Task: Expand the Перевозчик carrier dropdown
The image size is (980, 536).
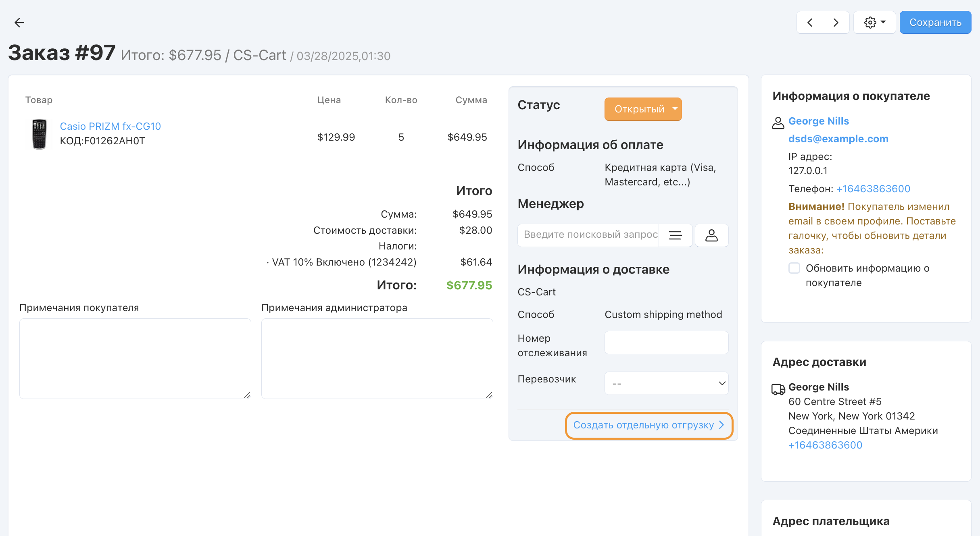Action: (x=666, y=383)
